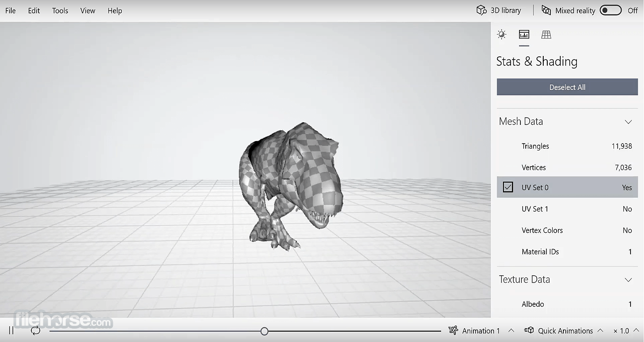Expand the Quick Animations chevron
The image size is (644, 342).
(x=600, y=331)
